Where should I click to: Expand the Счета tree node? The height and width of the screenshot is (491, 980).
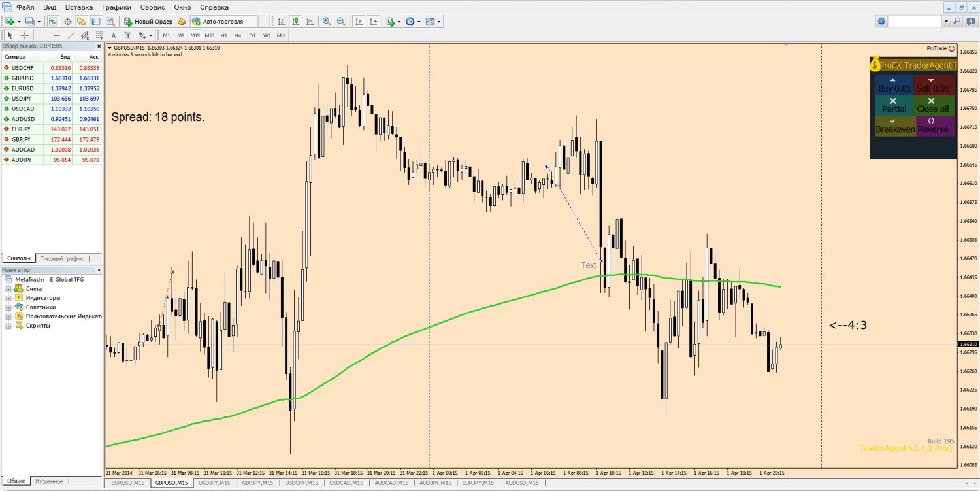pyautogui.click(x=8, y=288)
